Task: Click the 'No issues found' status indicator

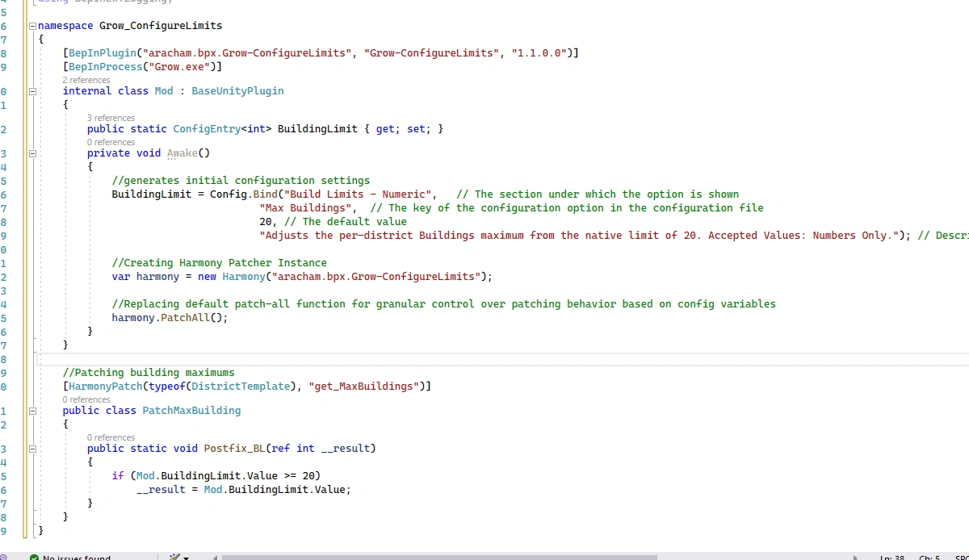Action: point(70,557)
